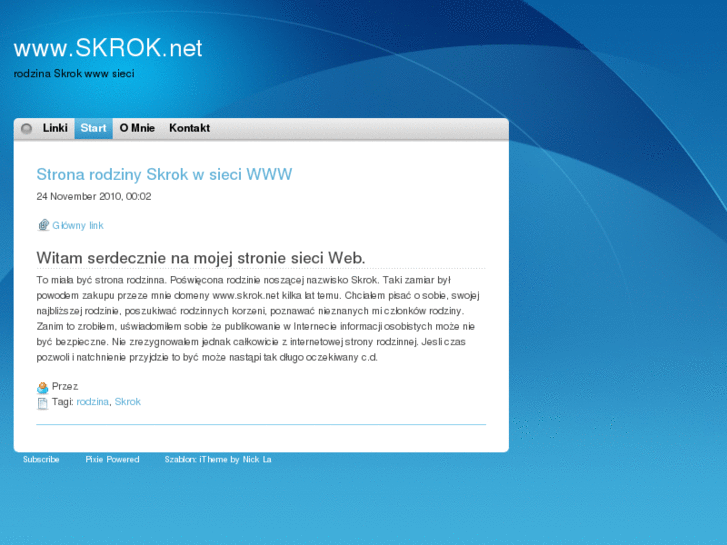Click the text Przez
Viewport: 727px width, 545px height.
(65, 386)
